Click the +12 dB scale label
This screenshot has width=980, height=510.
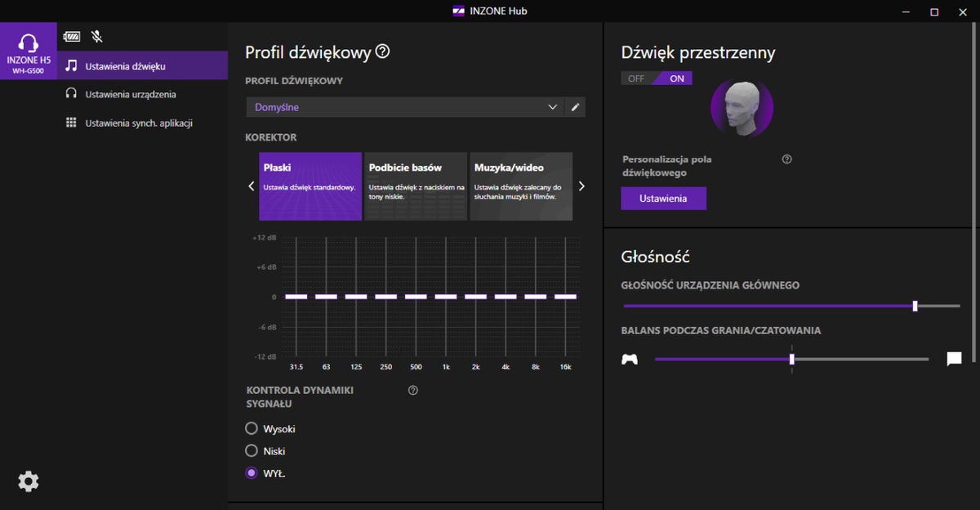click(265, 238)
